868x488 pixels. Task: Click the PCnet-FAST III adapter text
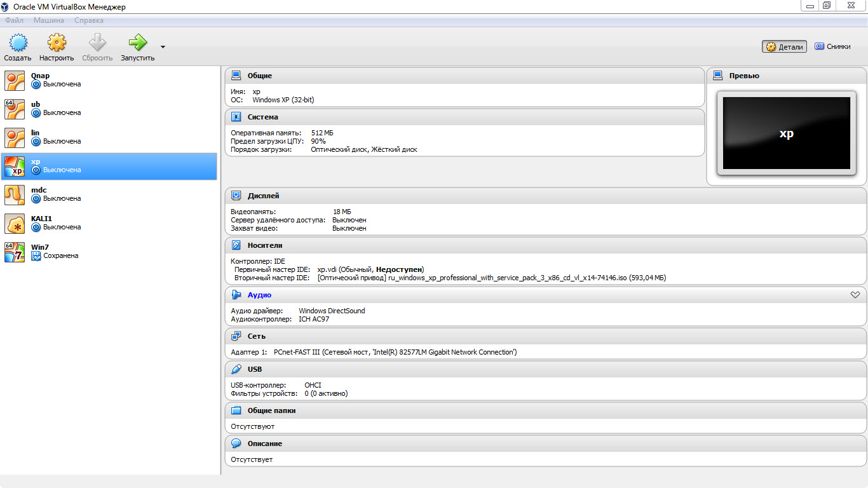(395, 352)
